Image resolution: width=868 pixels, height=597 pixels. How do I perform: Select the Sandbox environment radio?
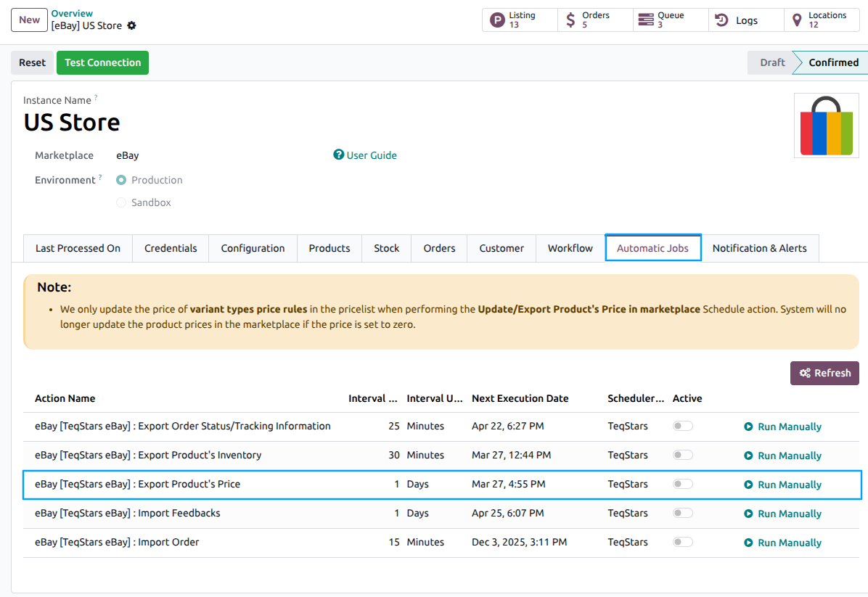coord(121,202)
